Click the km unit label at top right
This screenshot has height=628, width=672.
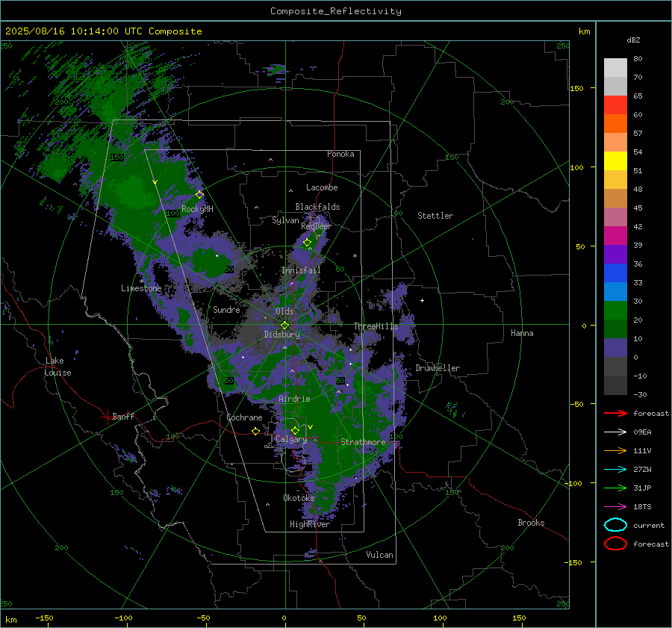coord(584,31)
